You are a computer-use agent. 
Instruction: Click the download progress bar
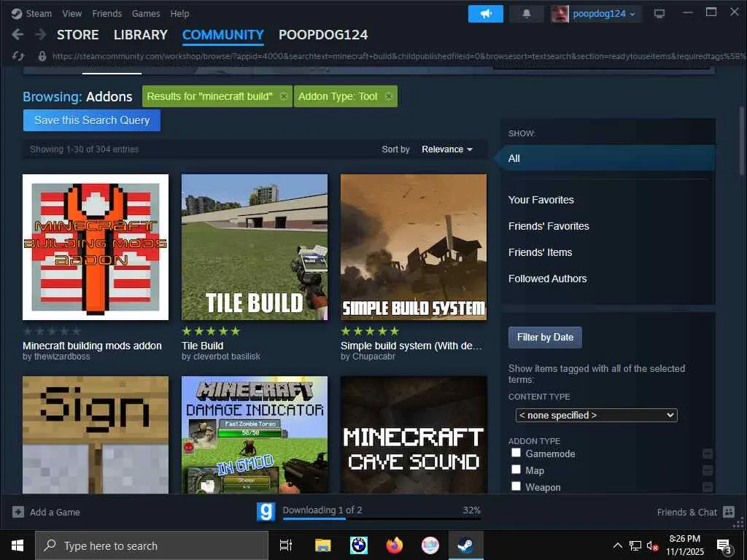click(382, 518)
